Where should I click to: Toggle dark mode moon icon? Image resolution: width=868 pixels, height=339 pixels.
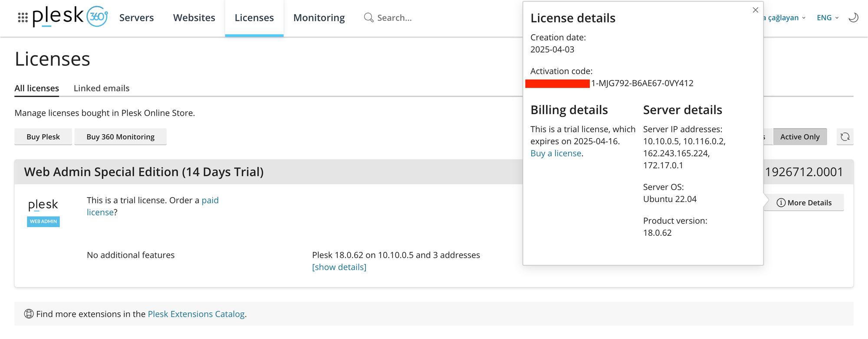(853, 18)
